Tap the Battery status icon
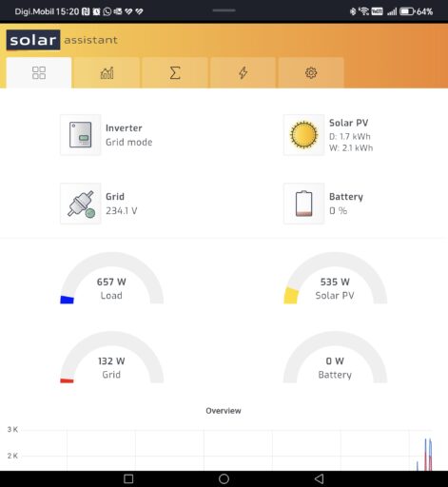Screen dimensions: 448x487 pyautogui.click(x=303, y=204)
